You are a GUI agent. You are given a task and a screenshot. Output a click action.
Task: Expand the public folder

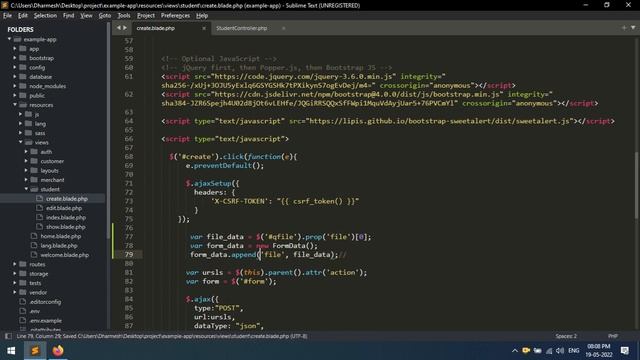[x=15, y=96]
